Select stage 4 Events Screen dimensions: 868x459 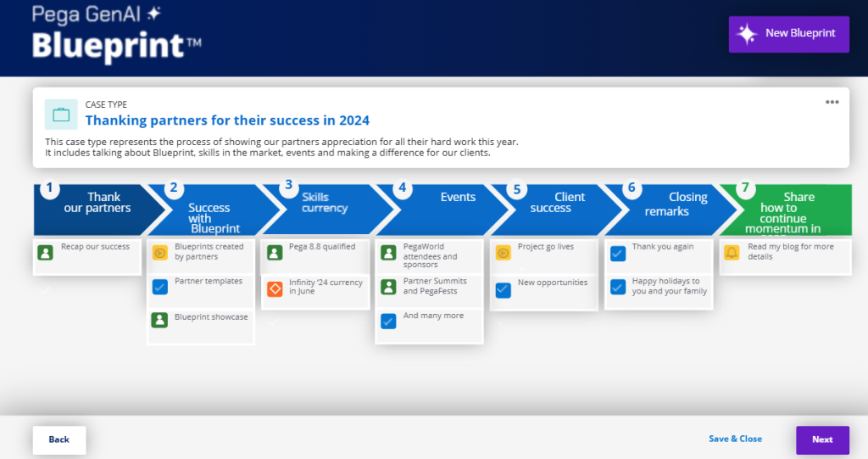[x=442, y=210]
